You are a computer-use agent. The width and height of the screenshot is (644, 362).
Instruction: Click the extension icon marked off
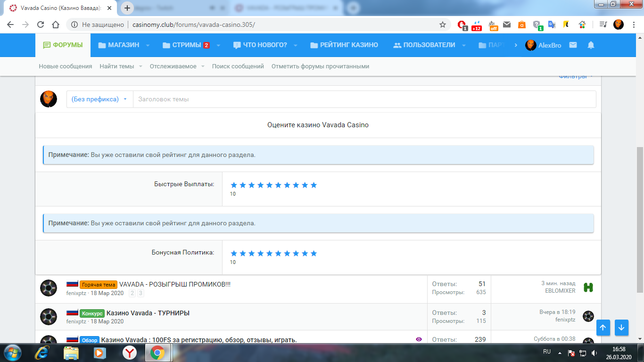click(x=493, y=25)
